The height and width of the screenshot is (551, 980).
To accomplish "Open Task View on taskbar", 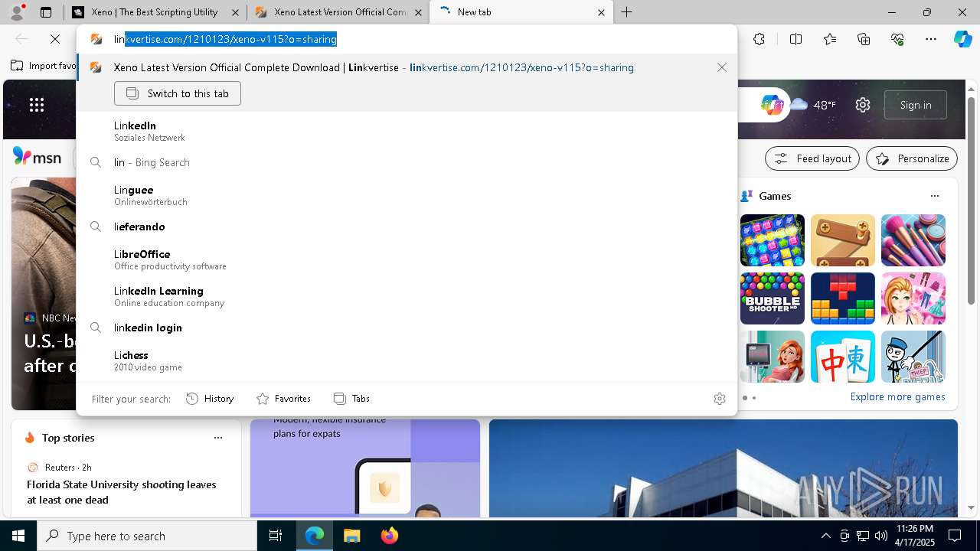I will click(x=276, y=536).
